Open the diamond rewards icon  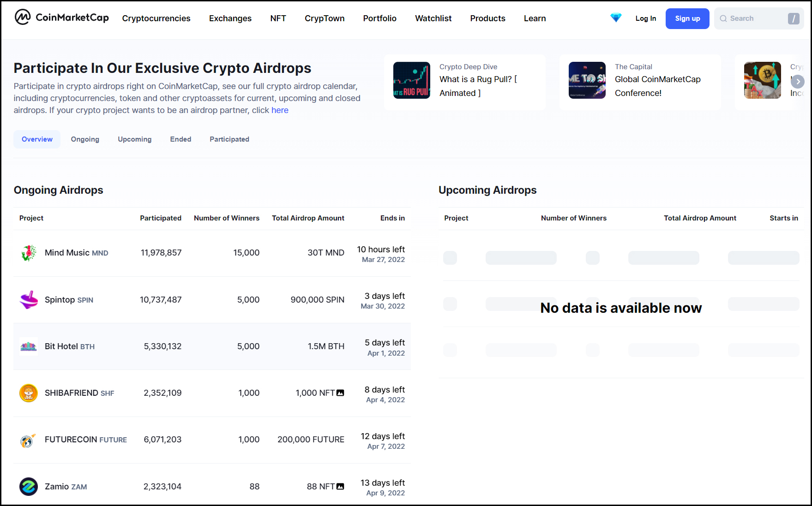(616, 18)
